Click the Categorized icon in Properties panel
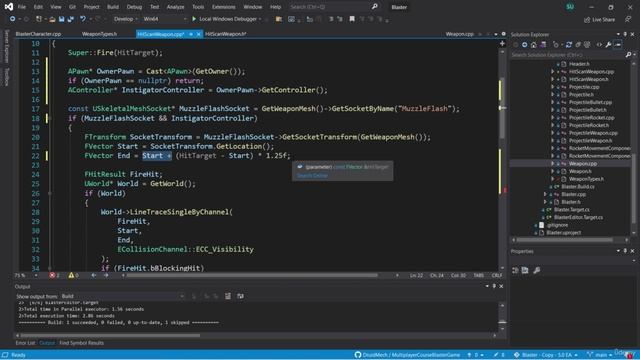640x360 pixels. pos(516,270)
